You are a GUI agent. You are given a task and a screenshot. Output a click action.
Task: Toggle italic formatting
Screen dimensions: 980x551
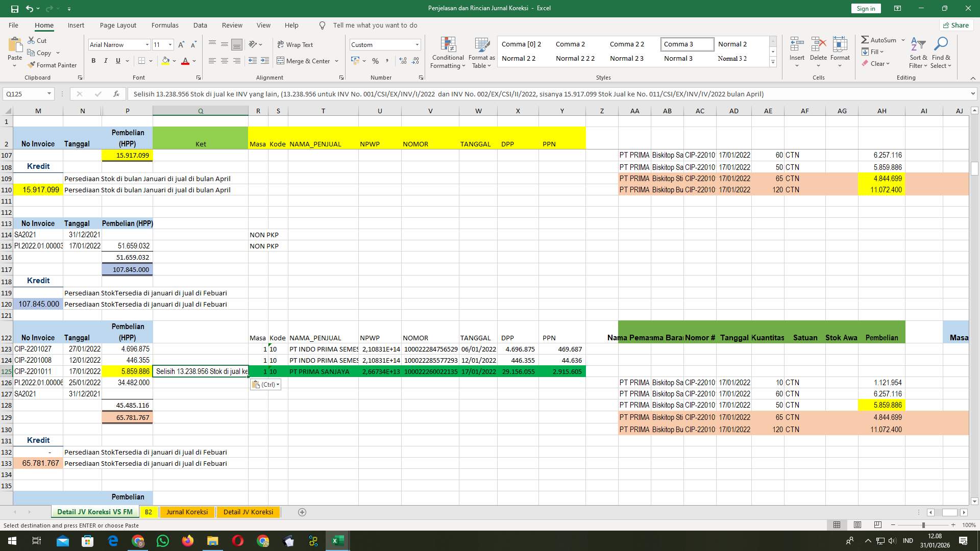click(106, 60)
